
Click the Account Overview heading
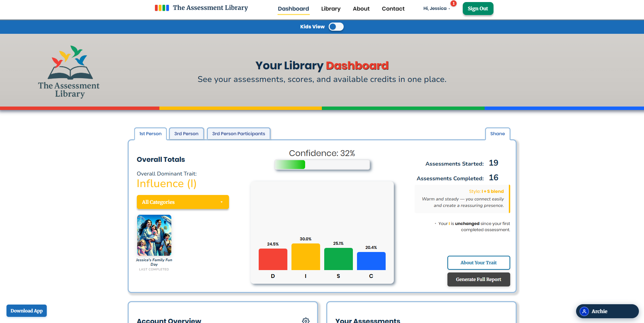tap(169, 320)
